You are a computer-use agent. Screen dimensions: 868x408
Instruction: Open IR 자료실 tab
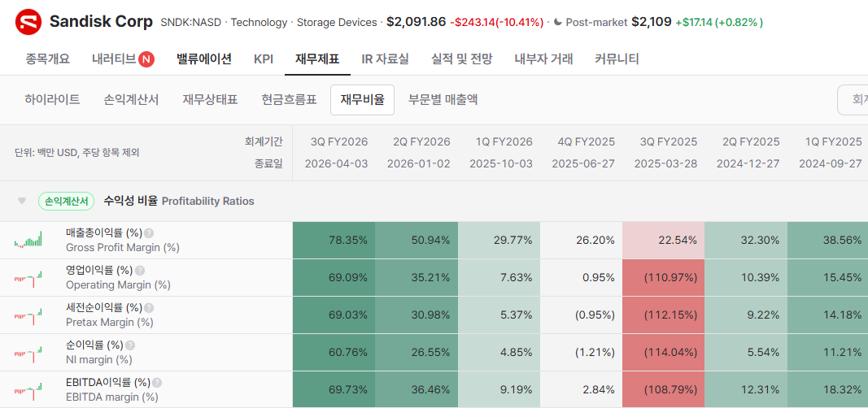click(x=385, y=59)
